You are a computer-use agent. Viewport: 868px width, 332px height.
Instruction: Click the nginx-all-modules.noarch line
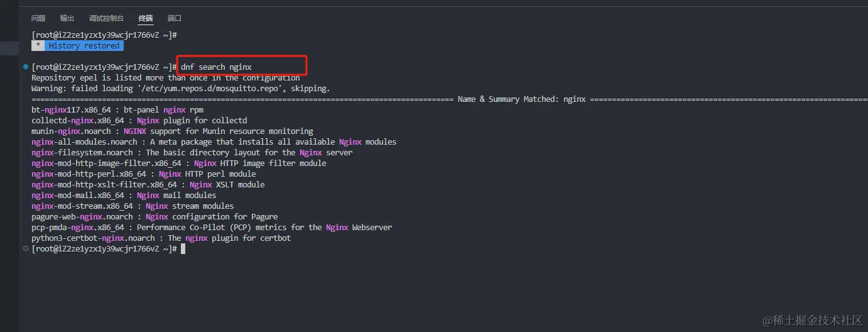(214, 142)
